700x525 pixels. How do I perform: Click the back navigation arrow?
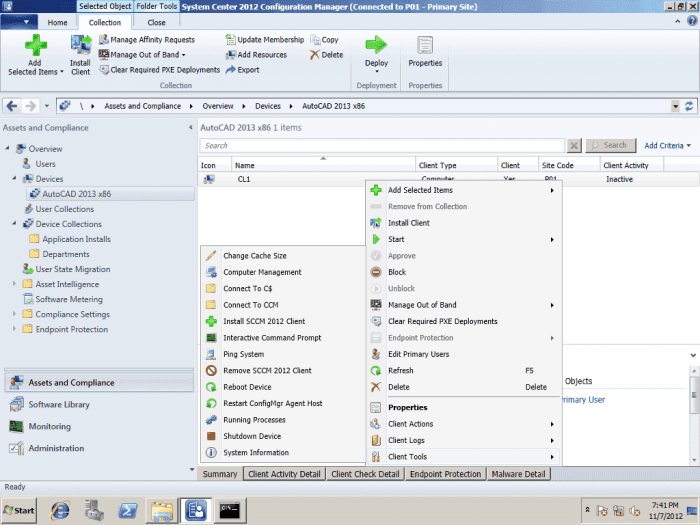pos(12,106)
